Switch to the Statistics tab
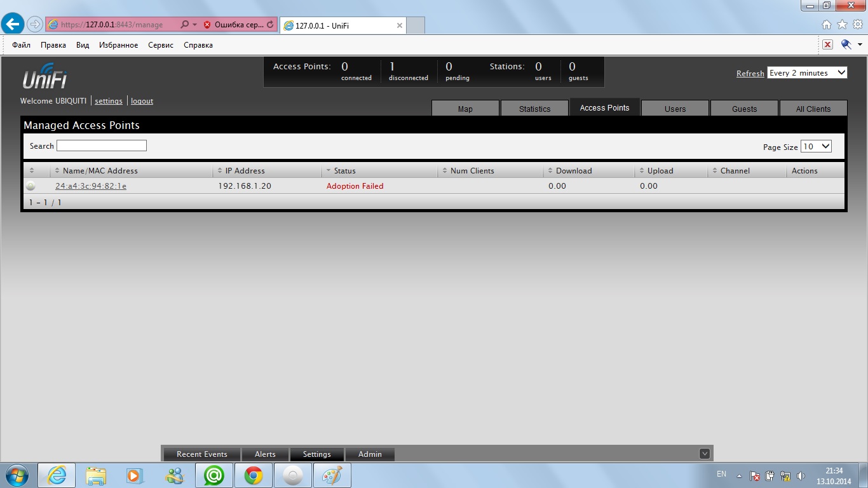868x488 pixels. pos(534,109)
